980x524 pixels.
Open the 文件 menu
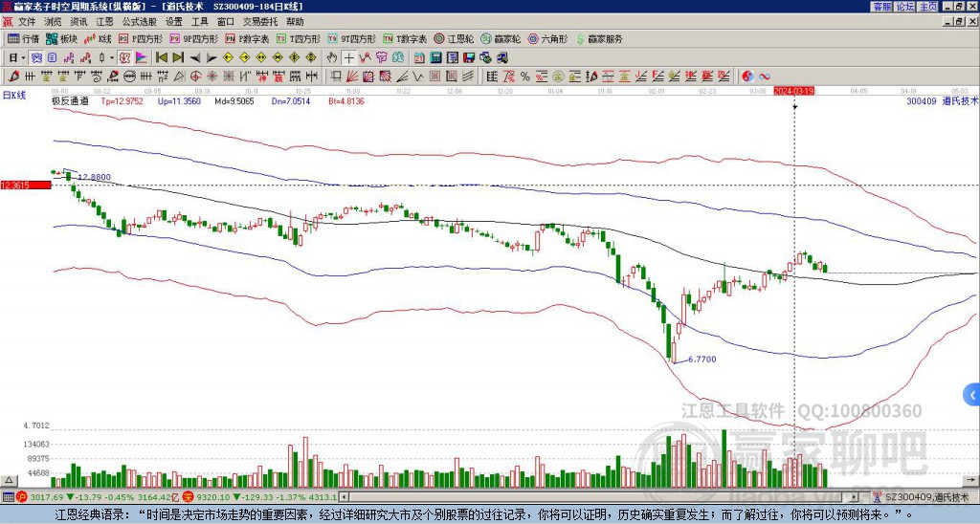27,22
